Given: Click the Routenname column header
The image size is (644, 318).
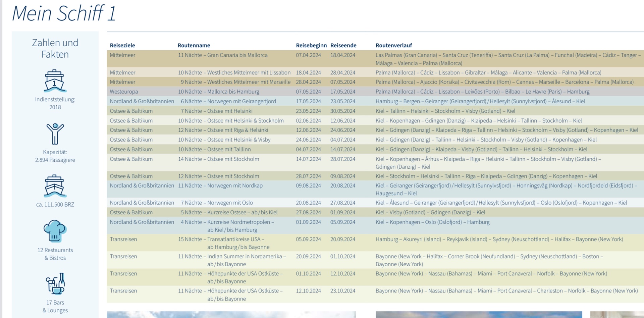Looking at the screenshot, I should [x=194, y=45].
